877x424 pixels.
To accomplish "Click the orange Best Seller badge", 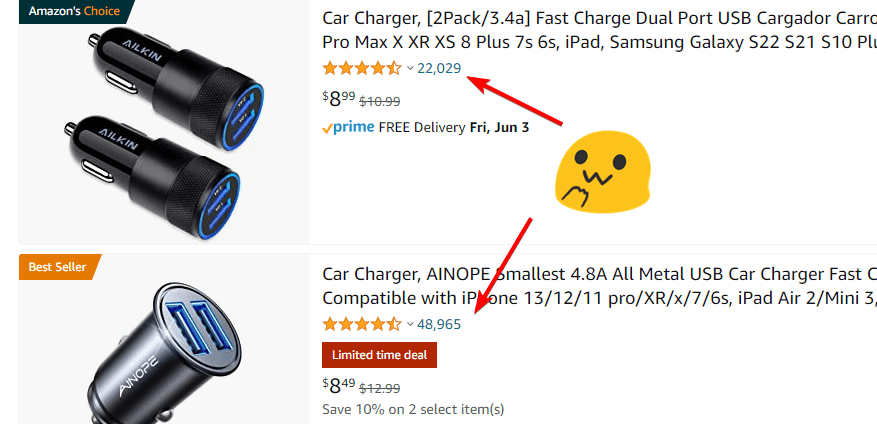I will point(57,267).
